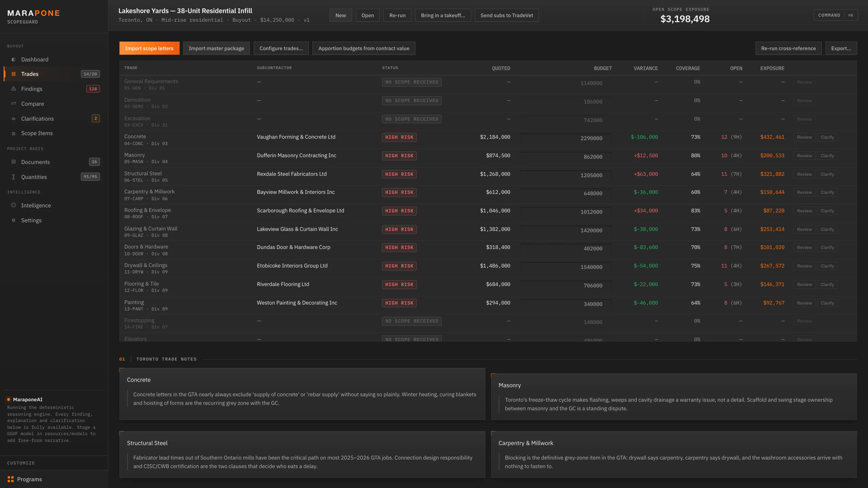Click the HIGH RISK badge for Concrete
The height and width of the screenshot is (488, 868).
tap(399, 137)
